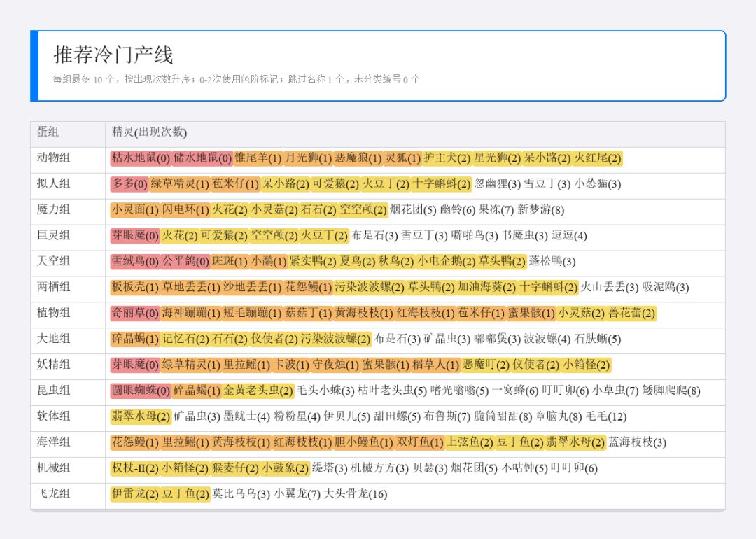Select the 精灵(出现次数) column header
Screen dimensions: 756x539
150,132
